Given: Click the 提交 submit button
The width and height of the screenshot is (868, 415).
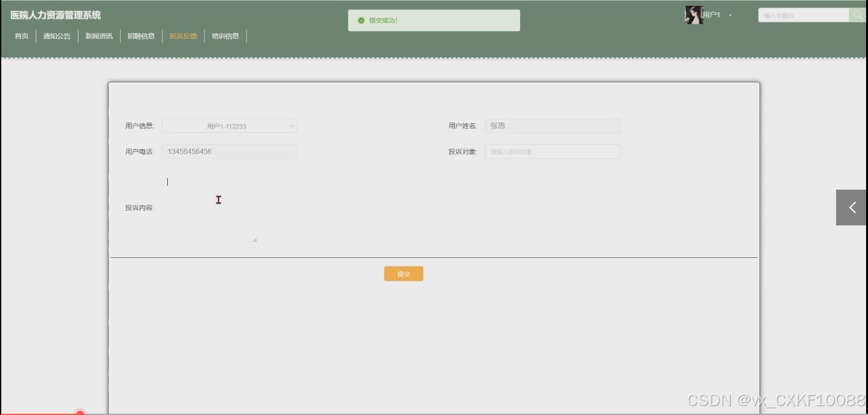Looking at the screenshot, I should coord(403,274).
